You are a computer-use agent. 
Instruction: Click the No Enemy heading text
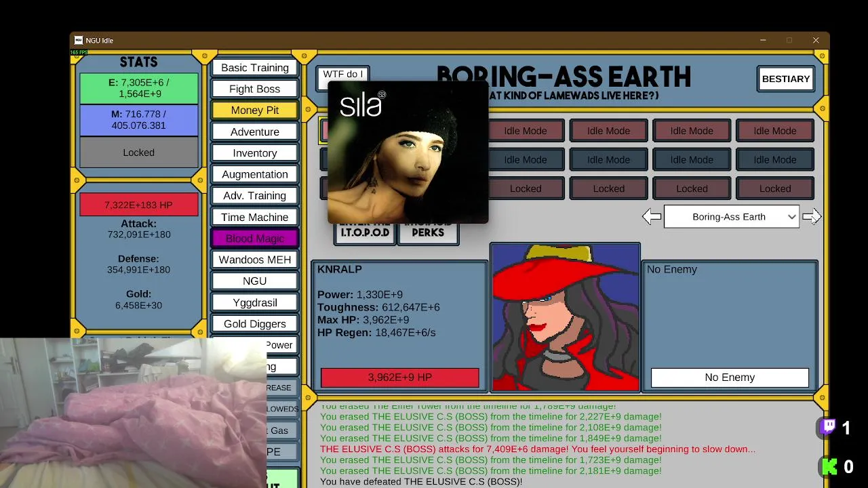[672, 269]
